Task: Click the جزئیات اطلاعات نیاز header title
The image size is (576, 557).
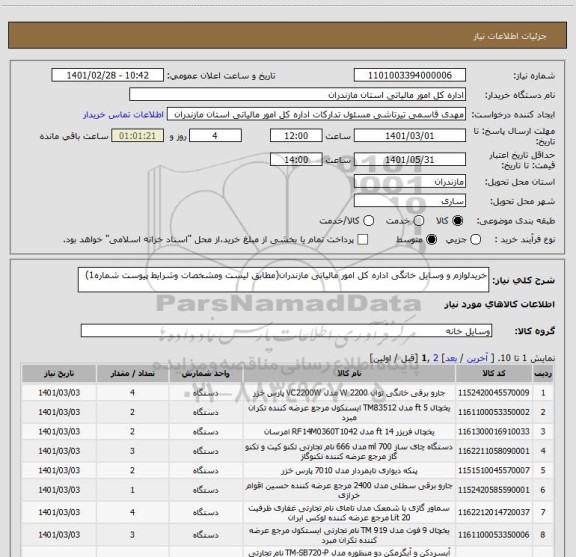Action: click(510, 36)
